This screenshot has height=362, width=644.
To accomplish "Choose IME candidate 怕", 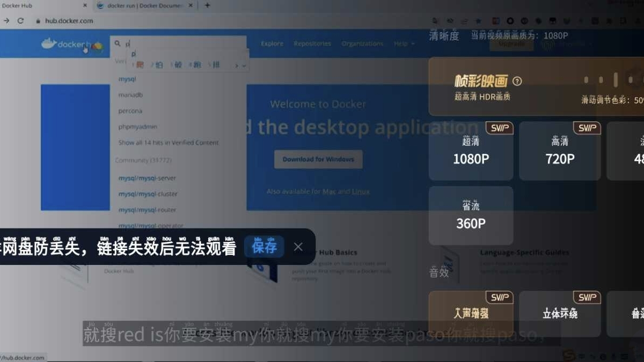I will pyautogui.click(x=158, y=65).
